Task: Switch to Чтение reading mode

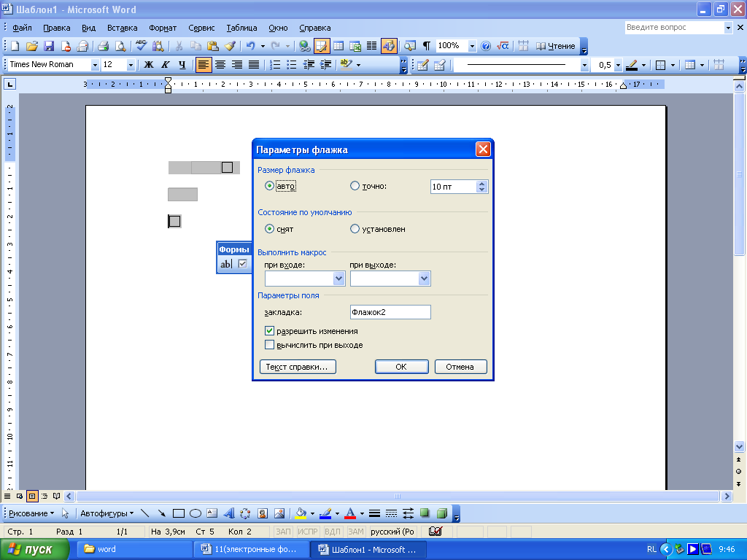Action: pos(555,46)
